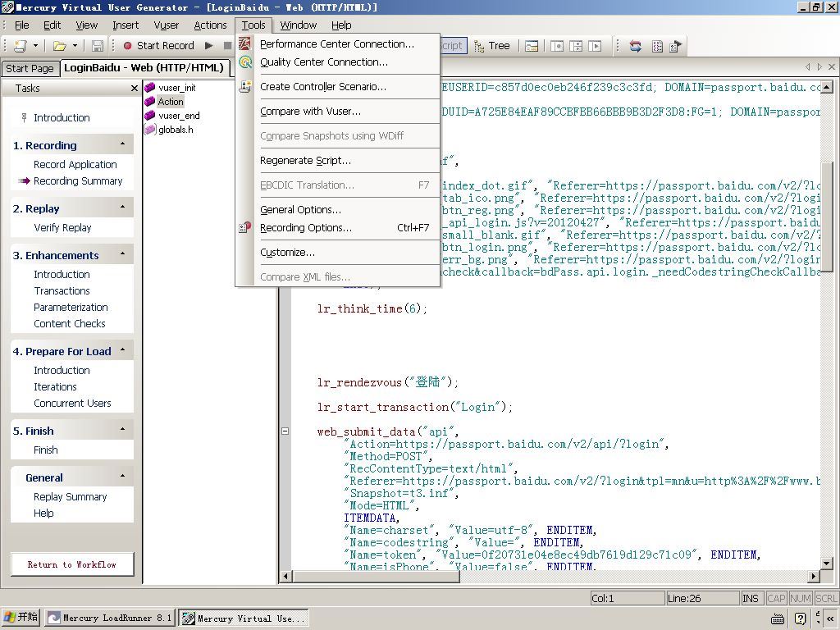
Task: Open the New script dropdown arrow
Action: pos(35,46)
